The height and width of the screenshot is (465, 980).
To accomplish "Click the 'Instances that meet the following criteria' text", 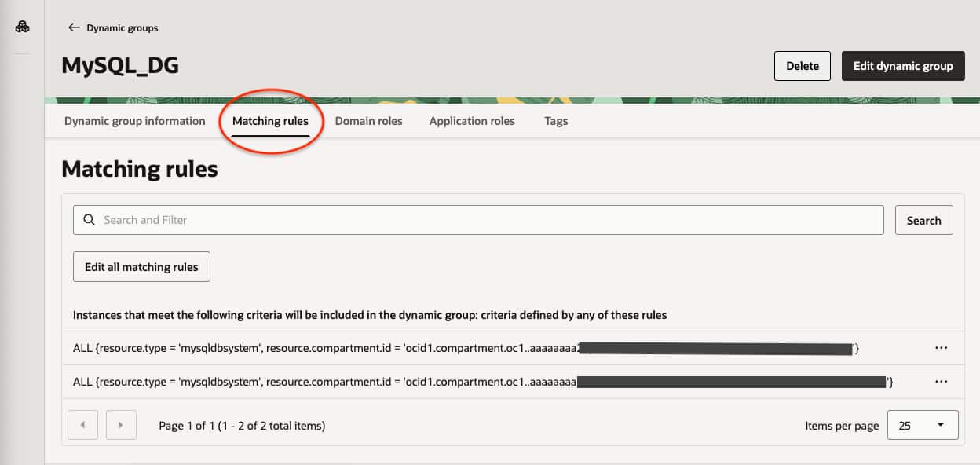I will pos(370,315).
